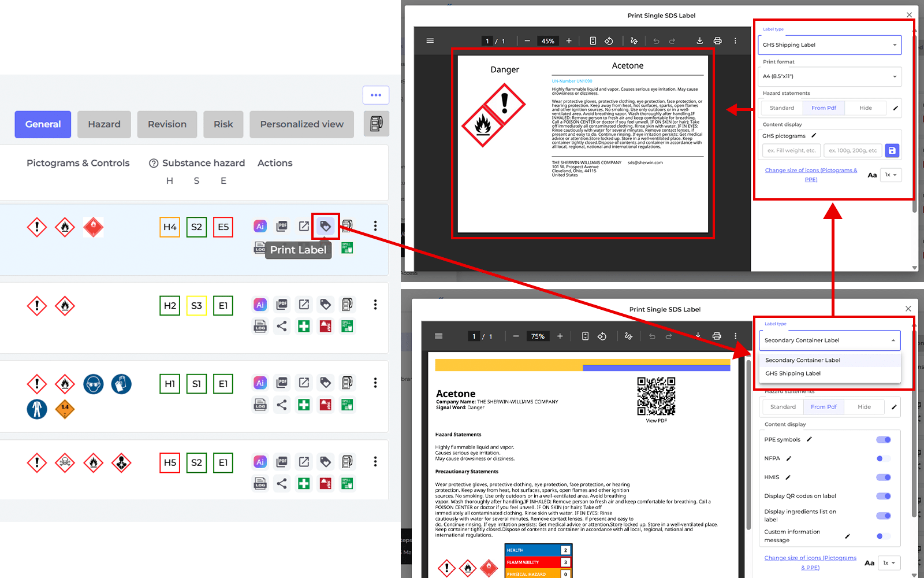Click the share icon in the H1 row

pos(282,405)
